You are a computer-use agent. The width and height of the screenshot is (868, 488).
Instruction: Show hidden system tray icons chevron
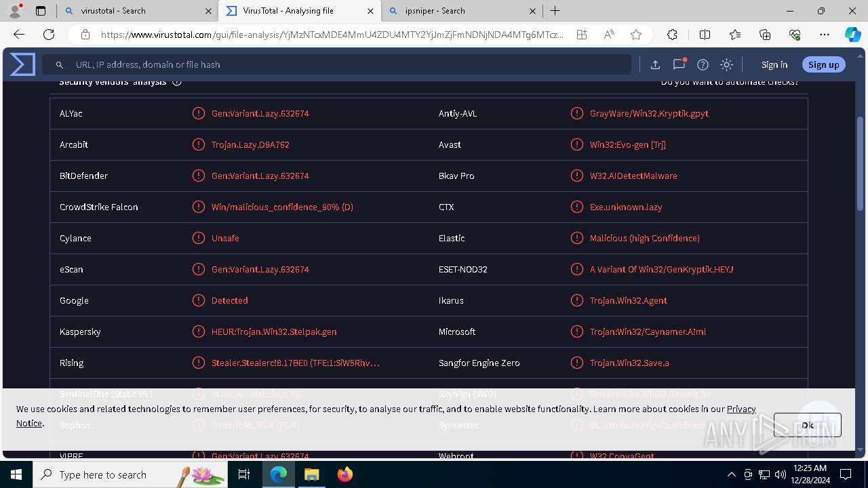(x=731, y=474)
